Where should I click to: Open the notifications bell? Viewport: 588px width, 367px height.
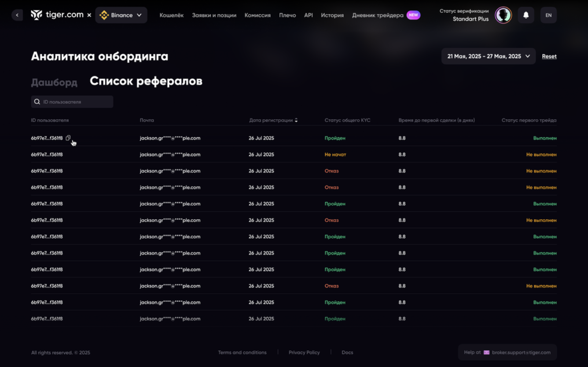click(x=526, y=15)
